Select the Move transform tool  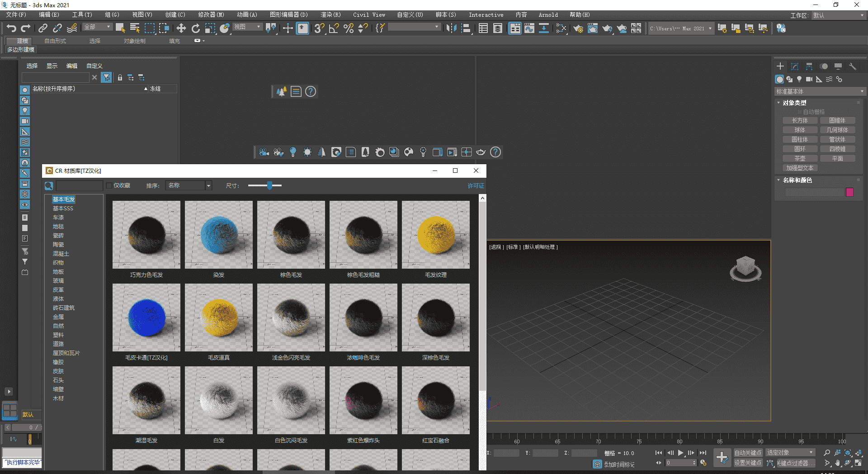coord(181,28)
